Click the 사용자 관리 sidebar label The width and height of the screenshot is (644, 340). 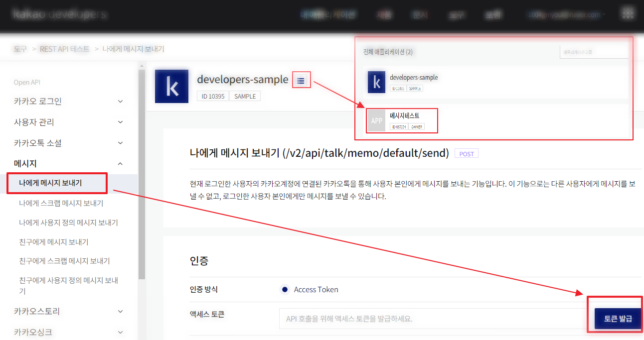[x=34, y=122]
